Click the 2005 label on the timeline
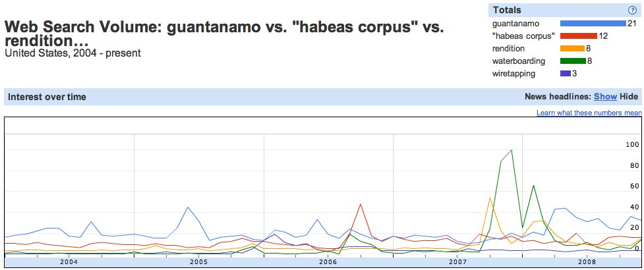This screenshot has height=270, width=644. (x=198, y=262)
